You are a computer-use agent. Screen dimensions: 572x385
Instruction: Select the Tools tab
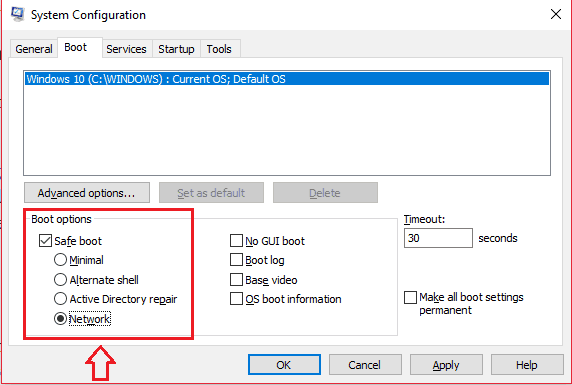219,49
